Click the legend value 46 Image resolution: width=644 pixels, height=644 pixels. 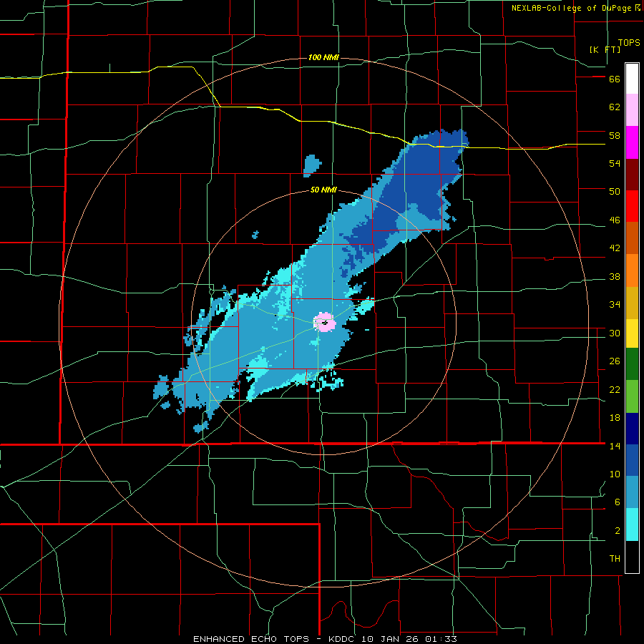coord(615,220)
